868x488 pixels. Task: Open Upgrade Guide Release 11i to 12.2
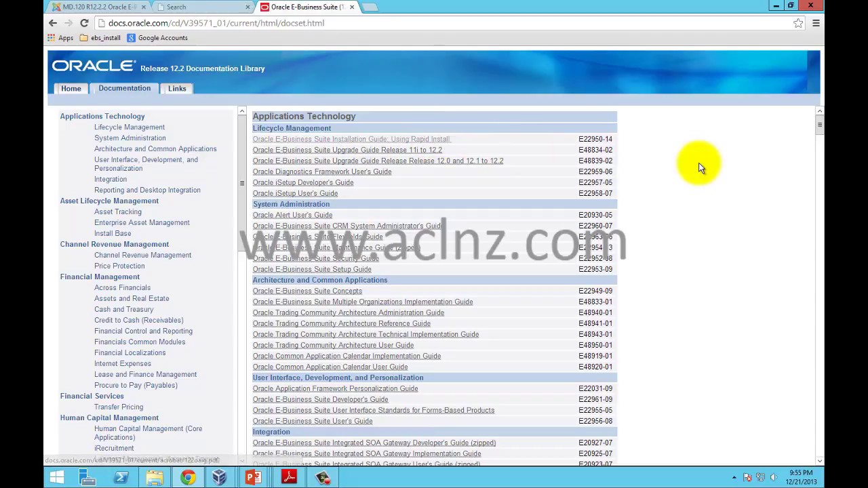[347, 150]
